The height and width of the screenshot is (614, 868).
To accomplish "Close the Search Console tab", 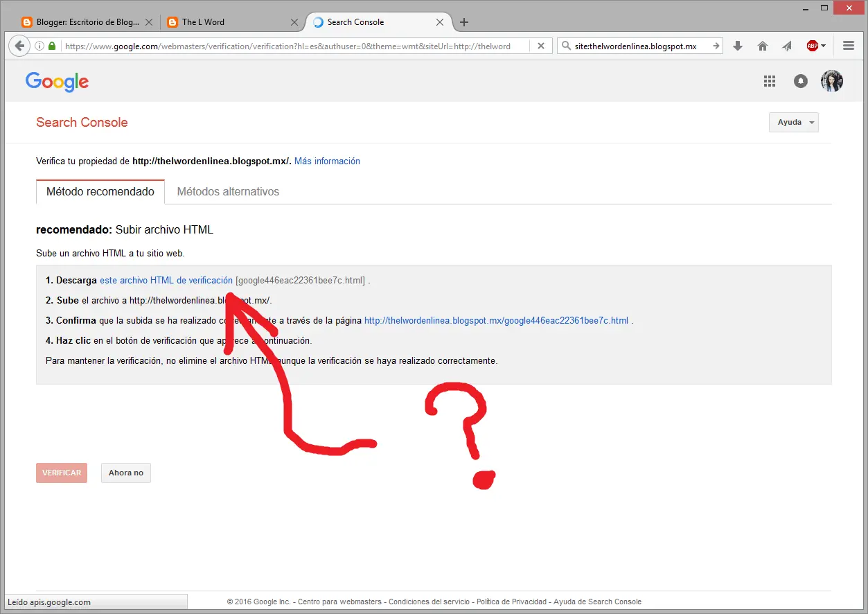I will pyautogui.click(x=440, y=22).
